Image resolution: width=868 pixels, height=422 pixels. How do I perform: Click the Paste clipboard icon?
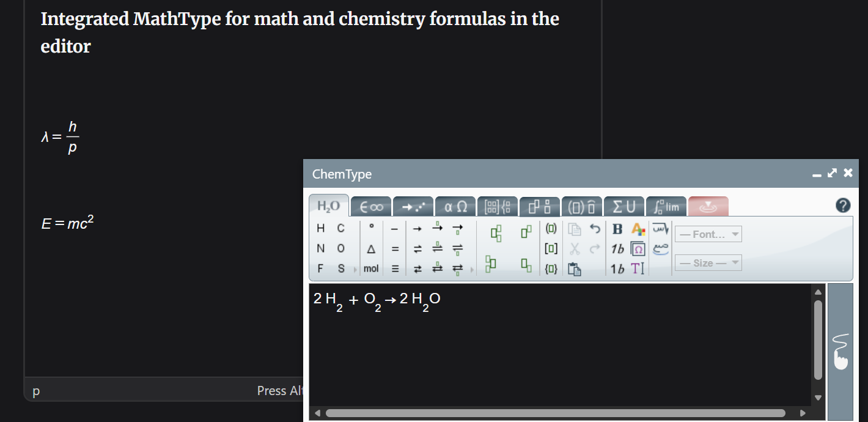click(575, 268)
